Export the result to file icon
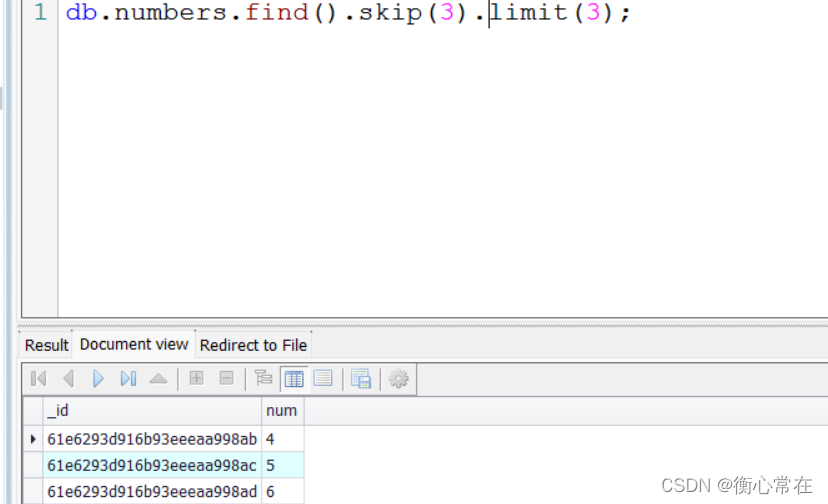The height and width of the screenshot is (504, 828). pos(361,379)
